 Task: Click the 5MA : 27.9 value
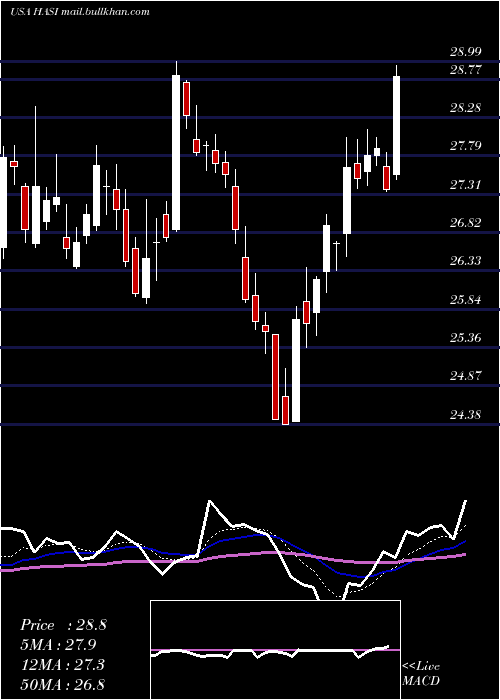(58, 645)
